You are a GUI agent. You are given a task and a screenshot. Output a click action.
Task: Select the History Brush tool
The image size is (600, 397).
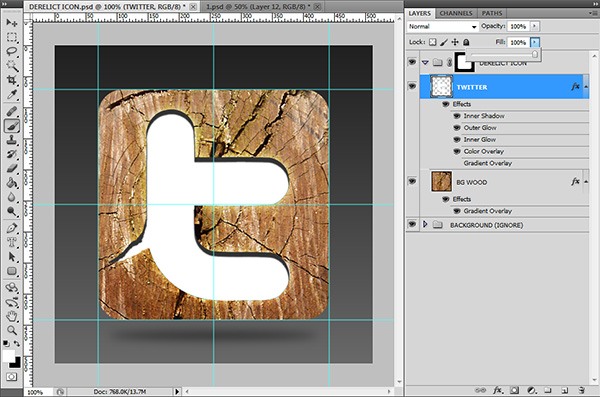(x=11, y=154)
